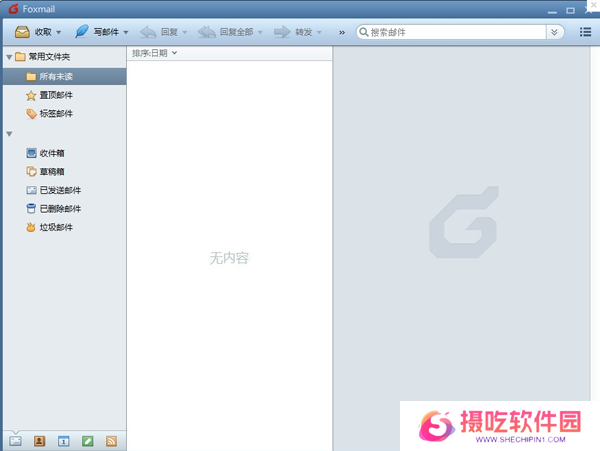Collapse the account tree triangle

[x=9, y=134]
